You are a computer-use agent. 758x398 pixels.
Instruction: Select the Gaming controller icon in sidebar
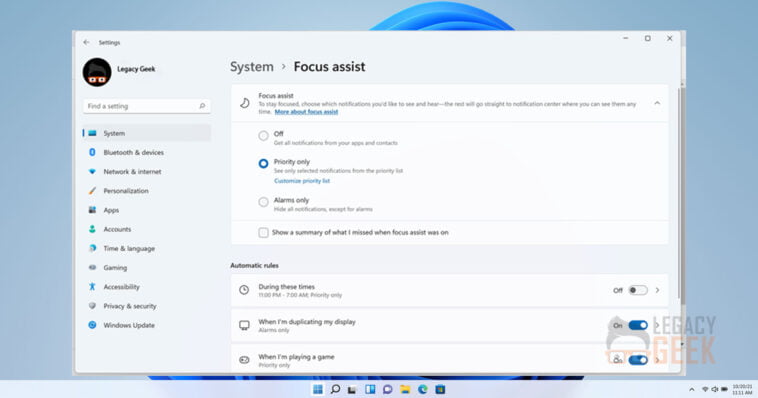[x=92, y=267]
